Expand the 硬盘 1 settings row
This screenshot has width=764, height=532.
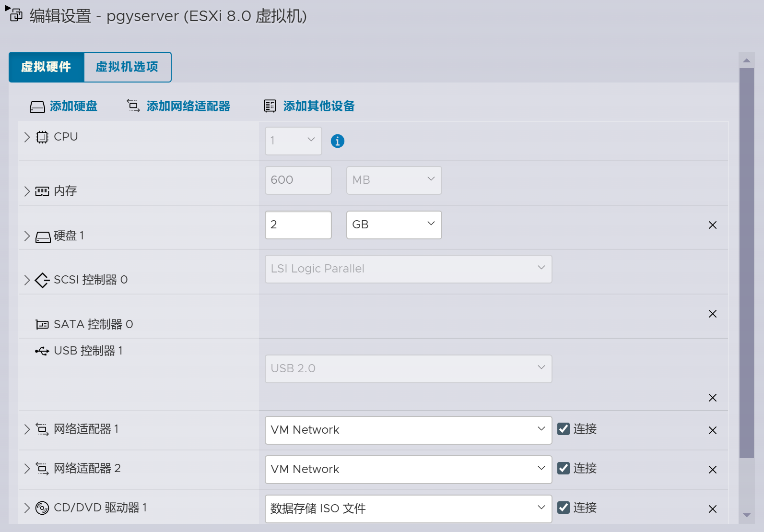tap(27, 236)
